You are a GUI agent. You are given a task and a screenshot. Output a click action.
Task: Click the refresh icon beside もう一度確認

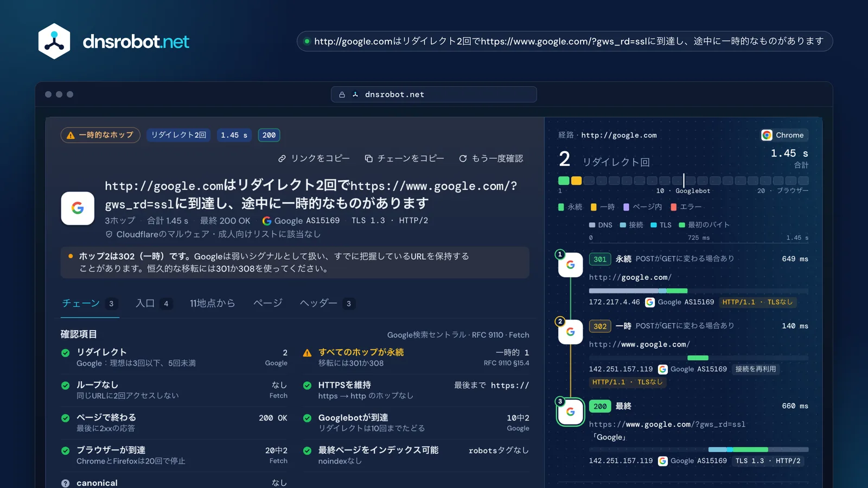click(x=463, y=158)
